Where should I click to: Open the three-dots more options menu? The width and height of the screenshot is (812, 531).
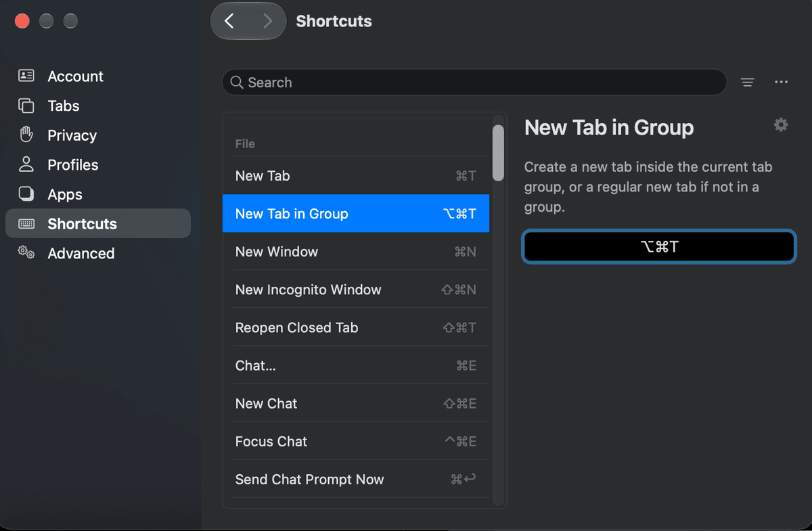pyautogui.click(x=782, y=83)
